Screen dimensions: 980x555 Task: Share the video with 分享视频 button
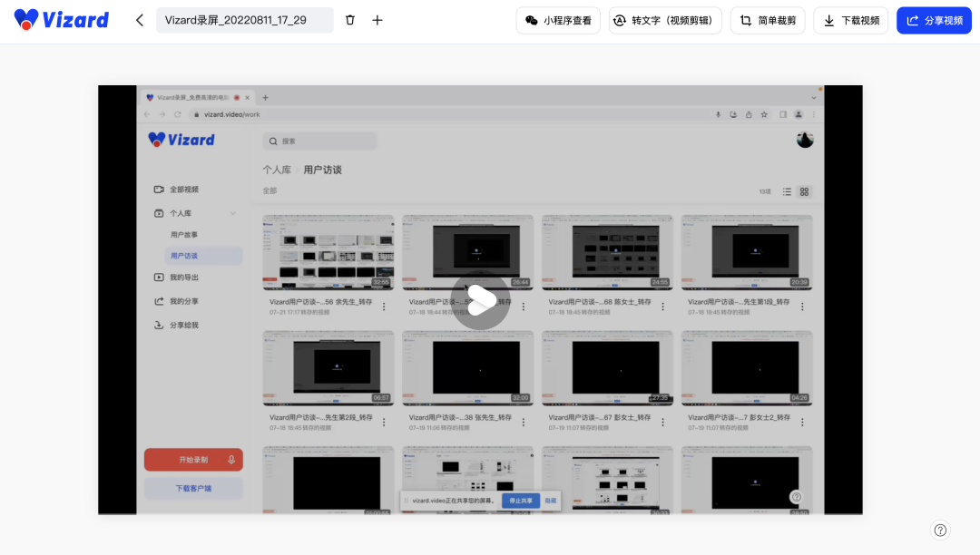coord(934,19)
